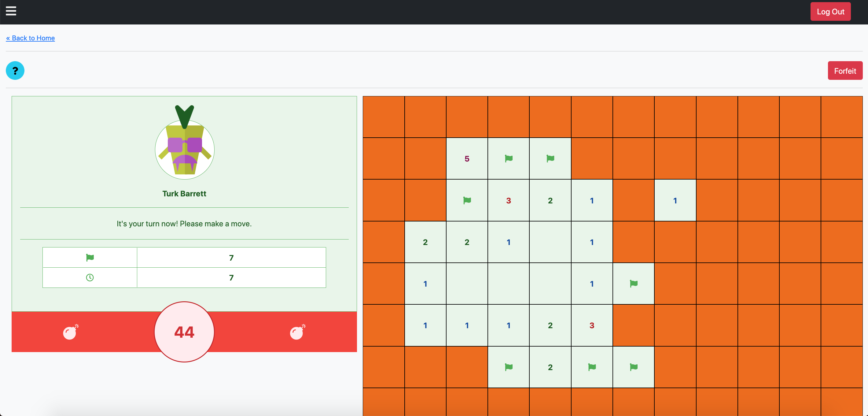
Task: Click the flag right of the 5 cell
Action: pos(508,158)
